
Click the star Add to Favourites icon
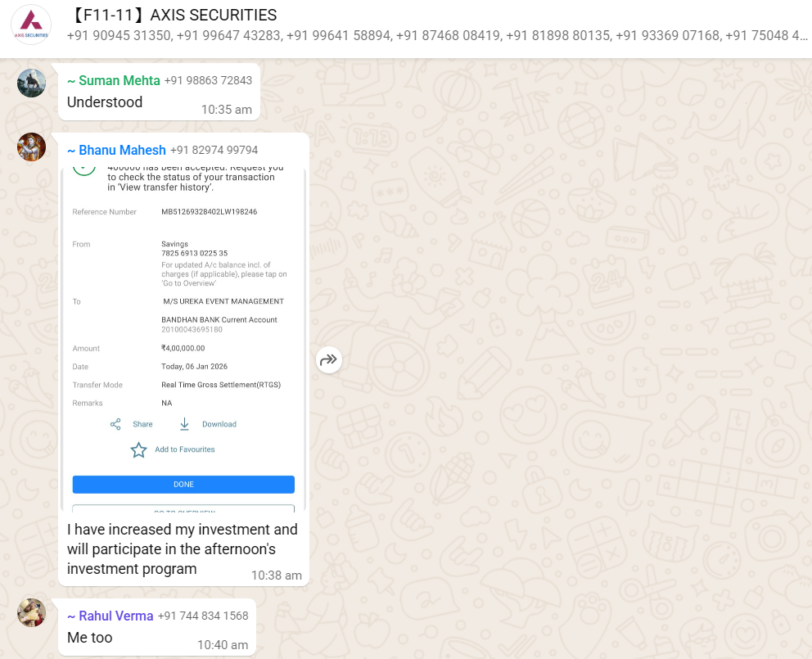139,449
